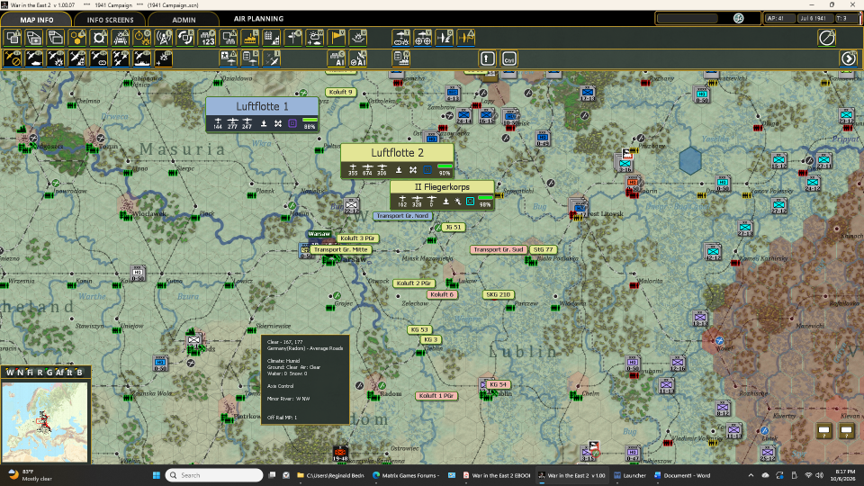Screen dimensions: 864x486
Task: Open the Launcher taskbar item
Action: (x=629, y=475)
